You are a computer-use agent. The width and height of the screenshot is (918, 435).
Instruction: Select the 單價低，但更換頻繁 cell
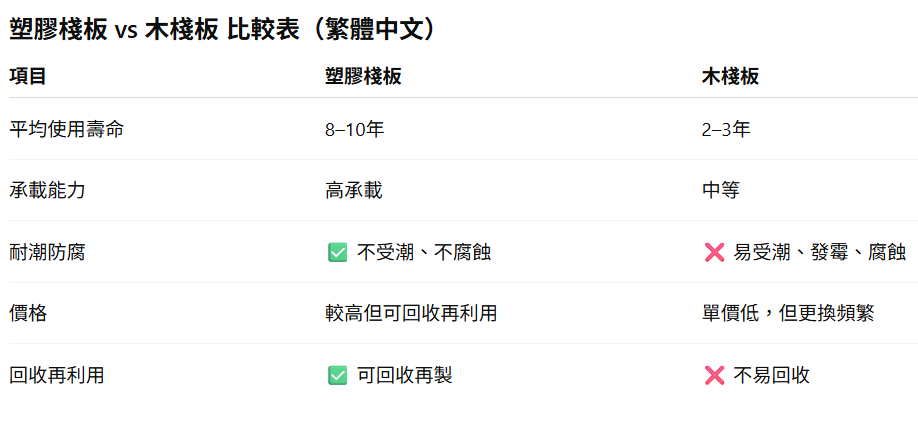tap(787, 314)
